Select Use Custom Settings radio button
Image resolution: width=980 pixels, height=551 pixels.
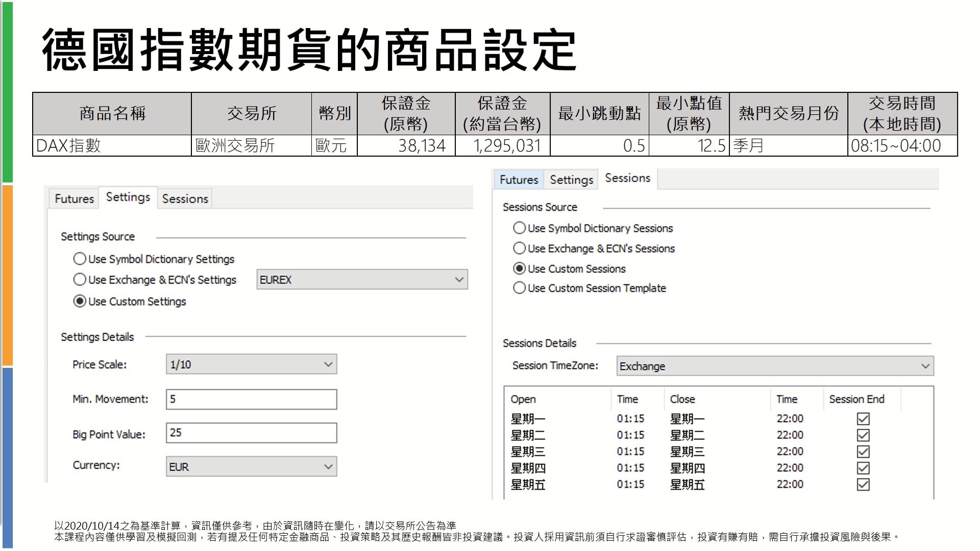[80, 301]
